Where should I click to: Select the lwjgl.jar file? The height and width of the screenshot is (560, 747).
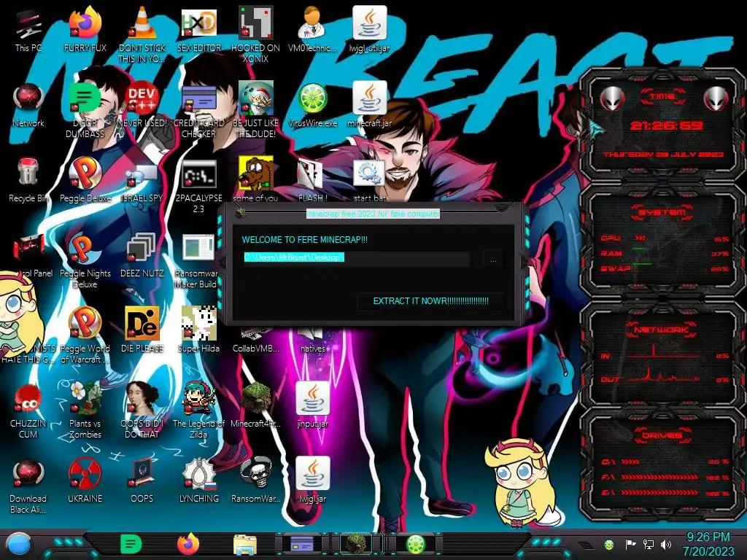tap(312, 480)
